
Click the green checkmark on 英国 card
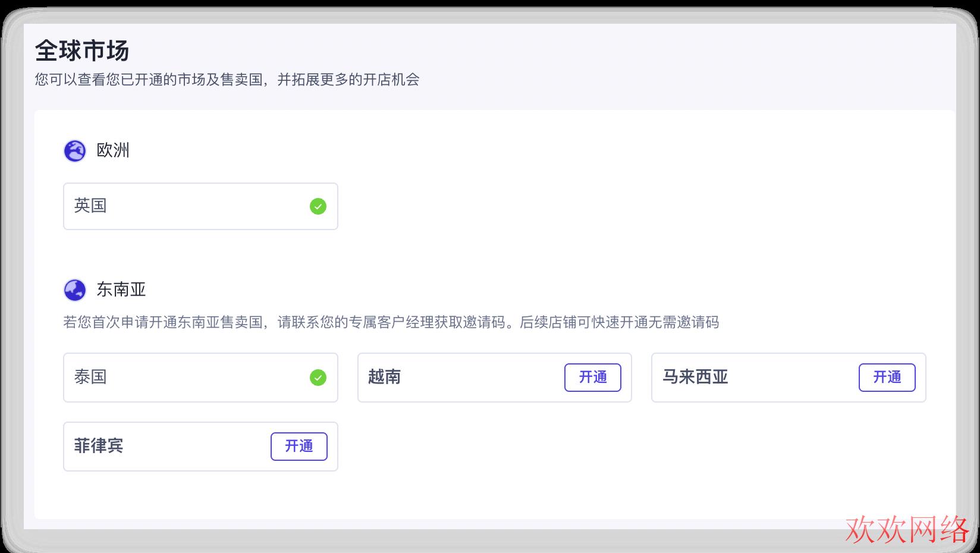318,206
